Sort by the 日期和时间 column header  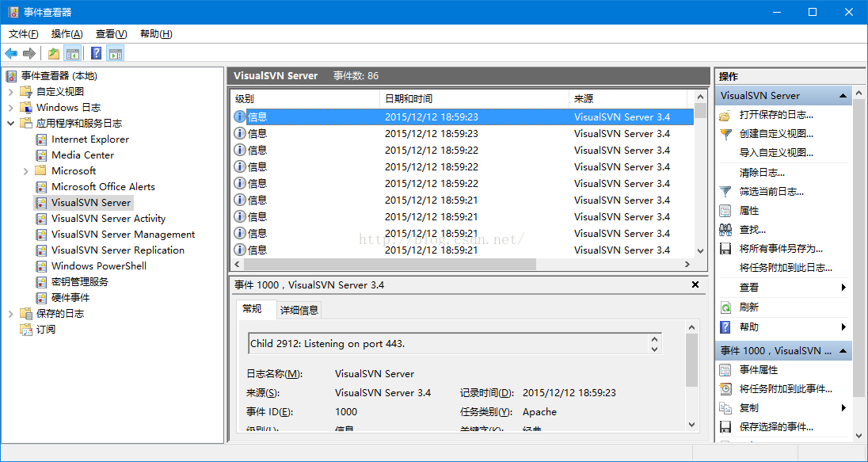coord(474,99)
